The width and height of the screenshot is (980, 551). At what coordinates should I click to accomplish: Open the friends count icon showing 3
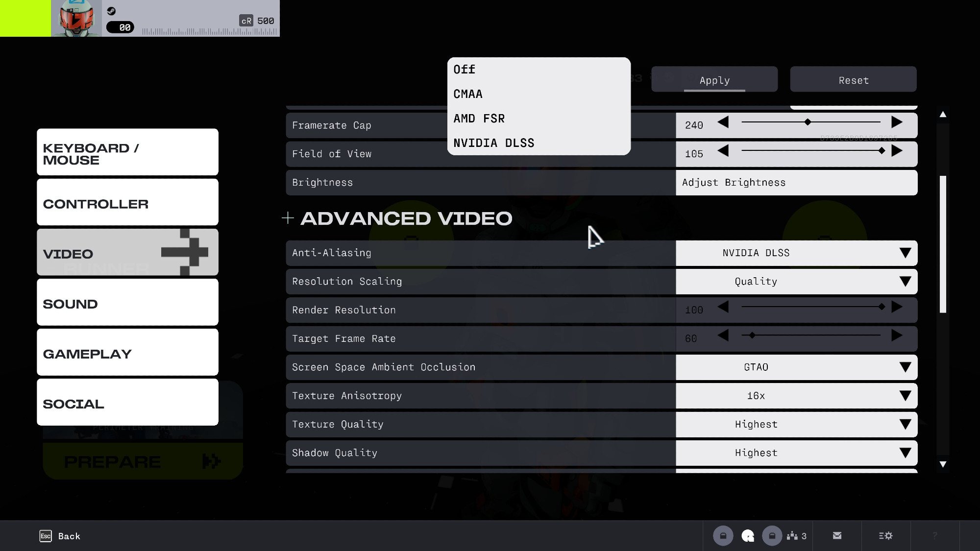pos(796,536)
